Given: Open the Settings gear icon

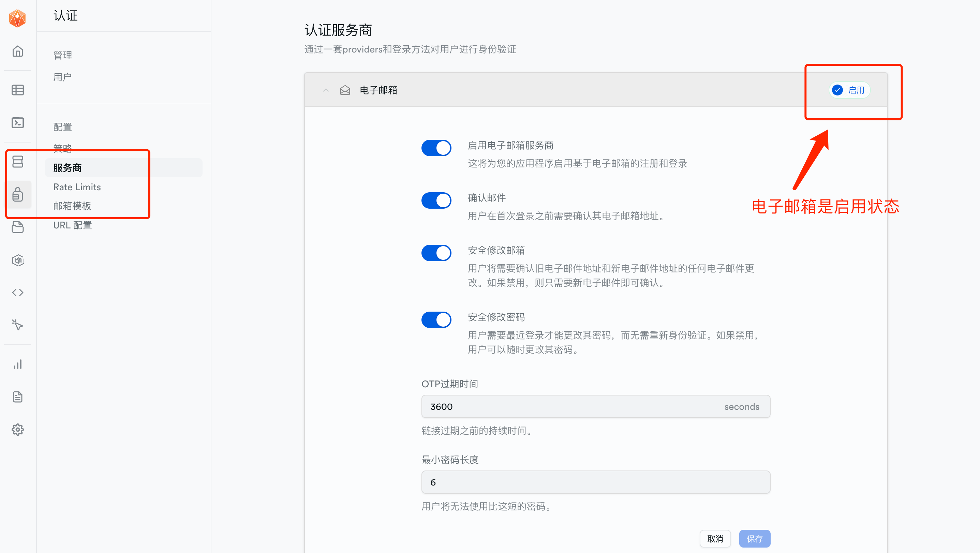Looking at the screenshot, I should point(17,430).
